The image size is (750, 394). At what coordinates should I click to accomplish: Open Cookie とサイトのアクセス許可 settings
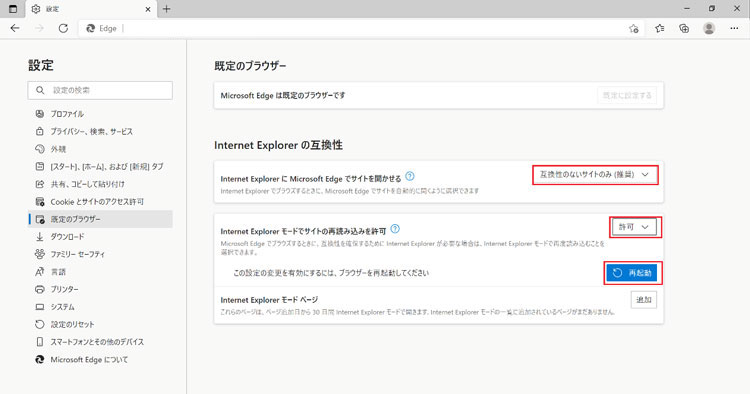[x=100, y=201]
